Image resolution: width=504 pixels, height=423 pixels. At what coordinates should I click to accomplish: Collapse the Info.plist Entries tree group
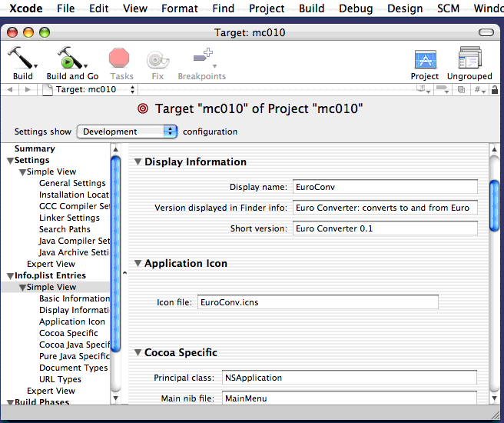pyautogui.click(x=10, y=275)
